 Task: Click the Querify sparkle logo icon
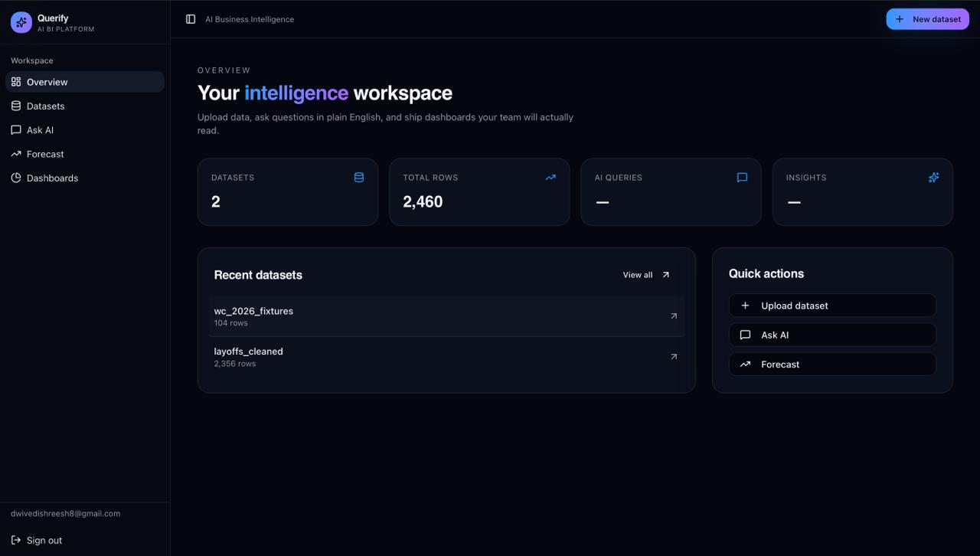click(x=21, y=22)
